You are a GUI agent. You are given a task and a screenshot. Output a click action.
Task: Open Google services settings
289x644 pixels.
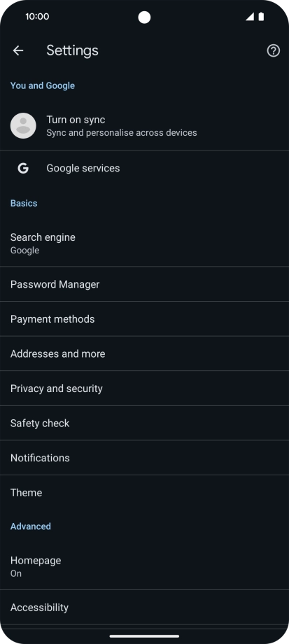coord(144,168)
